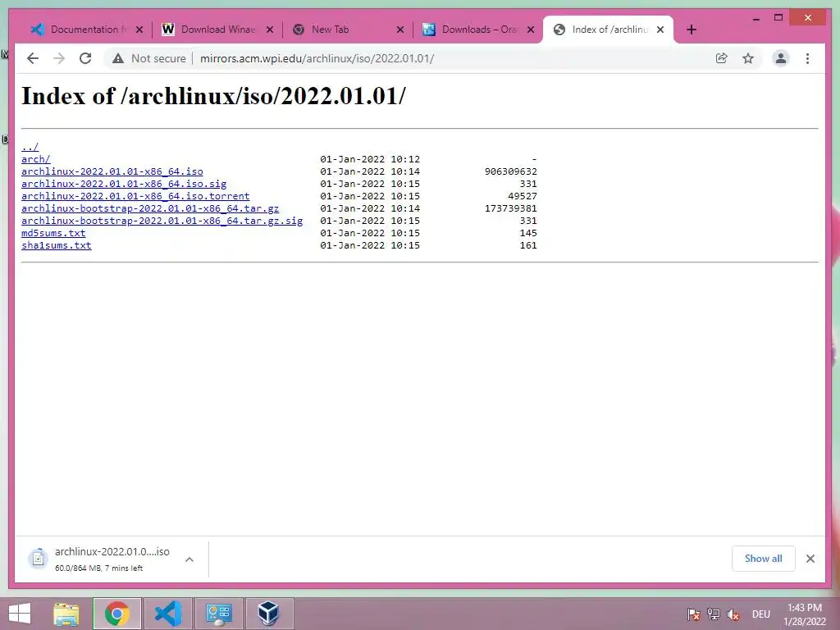Click the muted volume tray icon
Image resolution: width=840 pixels, height=630 pixels.
coord(733,614)
